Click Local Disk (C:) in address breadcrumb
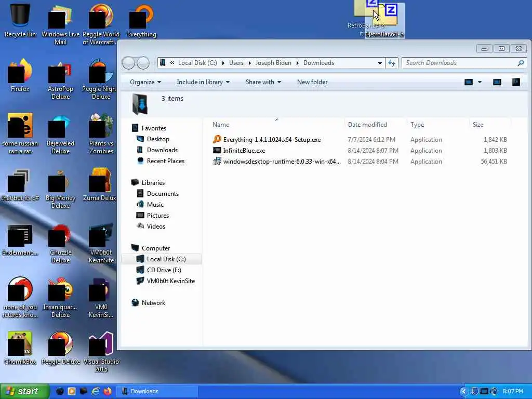 [x=197, y=63]
